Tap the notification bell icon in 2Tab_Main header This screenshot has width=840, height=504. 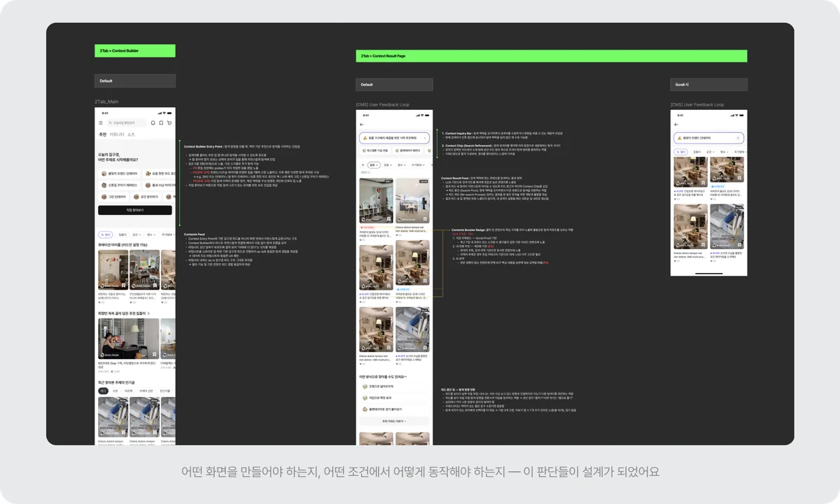pyautogui.click(x=153, y=122)
